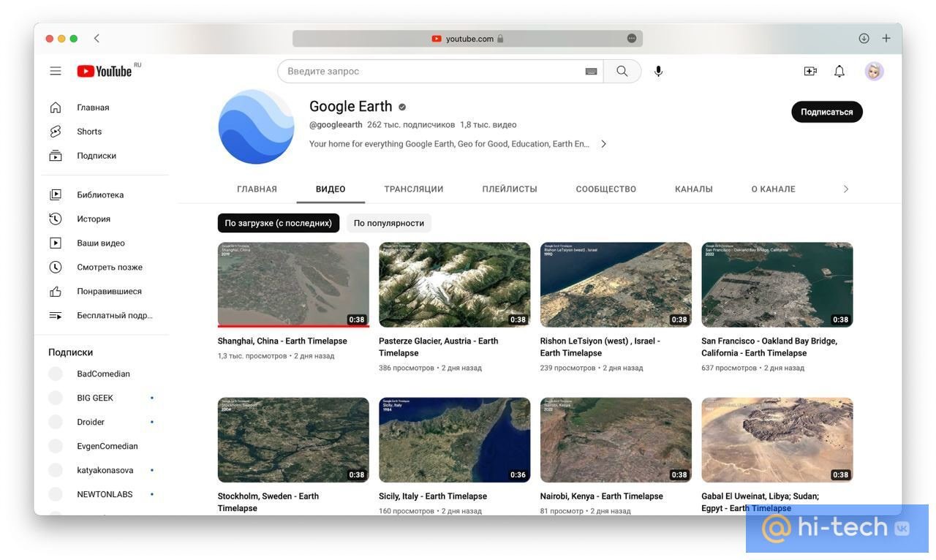Switch to ГЛАВНАЯ channel tab
936x560 pixels.
(x=257, y=189)
